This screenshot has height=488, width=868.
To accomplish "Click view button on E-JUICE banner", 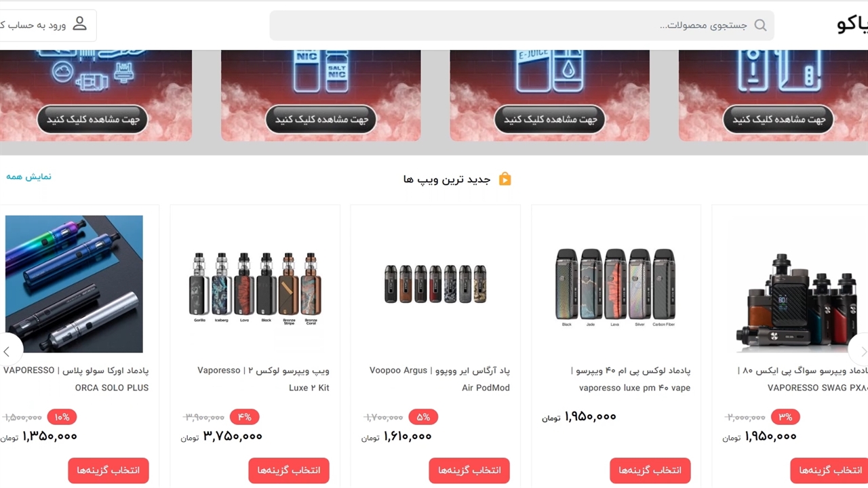I will pos(550,119).
